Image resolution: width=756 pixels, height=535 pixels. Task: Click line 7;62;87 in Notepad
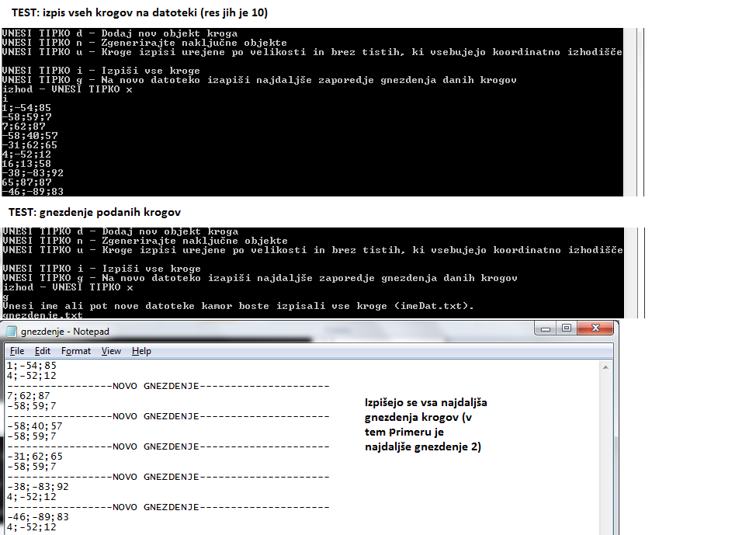pyautogui.click(x=28, y=395)
